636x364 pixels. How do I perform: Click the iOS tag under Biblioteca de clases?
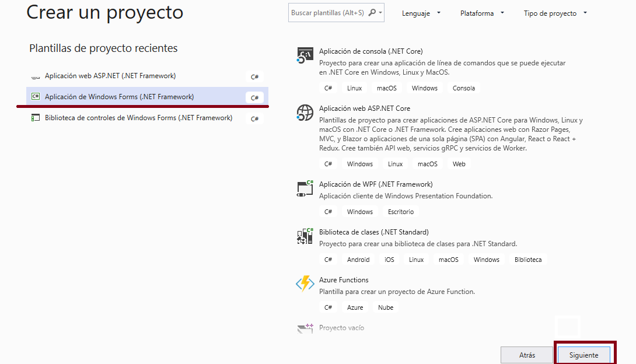coord(389,260)
